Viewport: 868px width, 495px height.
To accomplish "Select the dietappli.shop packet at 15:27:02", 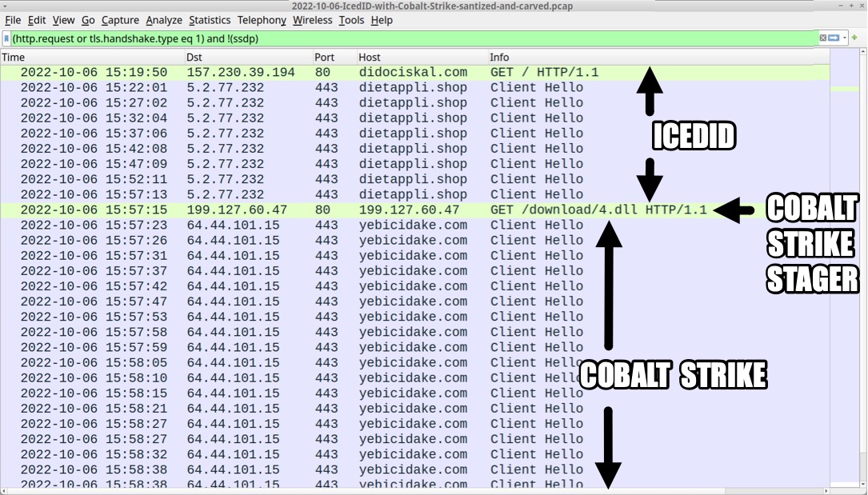I will click(414, 103).
